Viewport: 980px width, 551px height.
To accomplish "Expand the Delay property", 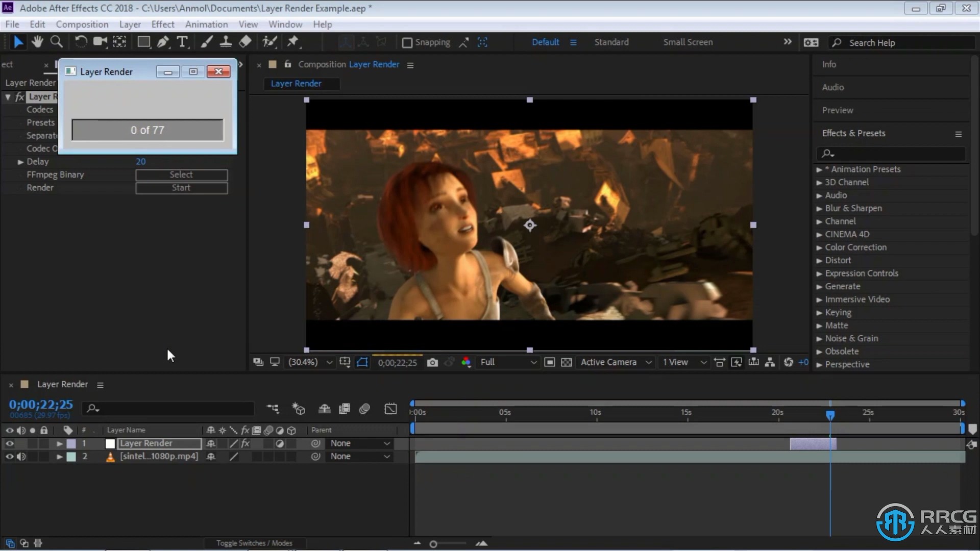I will pyautogui.click(x=21, y=162).
